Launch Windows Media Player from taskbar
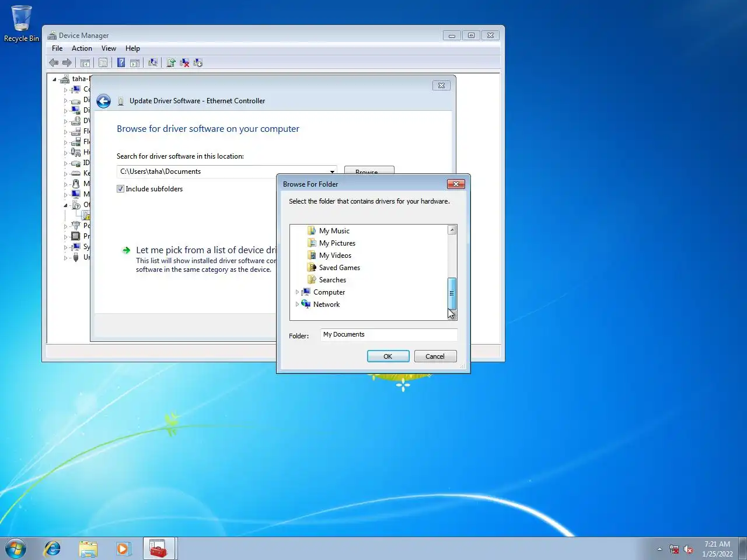Viewport: 747px width, 560px height. [x=123, y=548]
